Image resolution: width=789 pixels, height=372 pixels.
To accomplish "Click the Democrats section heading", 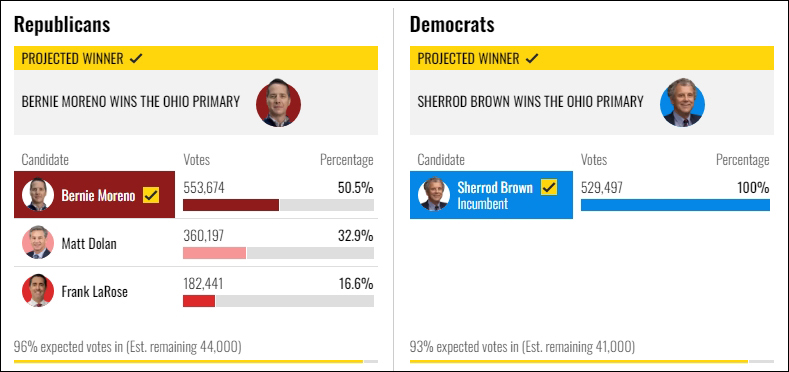I will coord(452,24).
